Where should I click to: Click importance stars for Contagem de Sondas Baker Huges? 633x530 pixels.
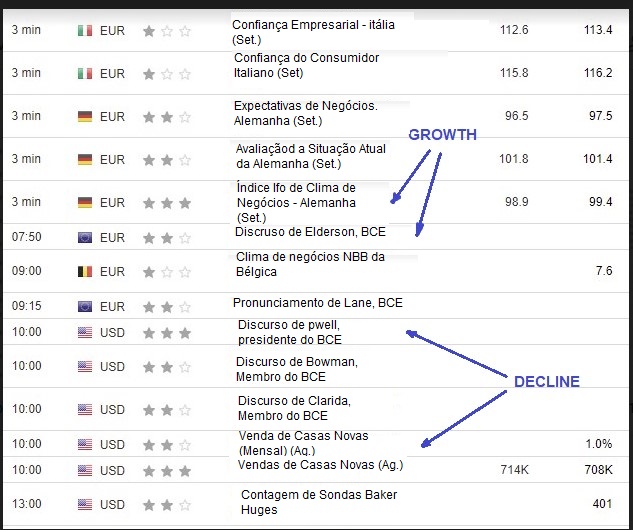[x=167, y=505]
